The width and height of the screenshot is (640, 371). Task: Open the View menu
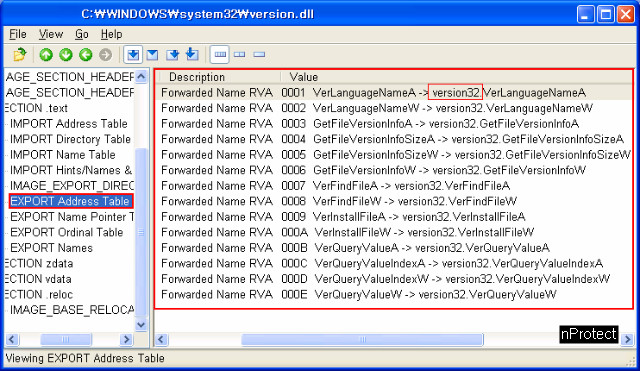pos(51,34)
